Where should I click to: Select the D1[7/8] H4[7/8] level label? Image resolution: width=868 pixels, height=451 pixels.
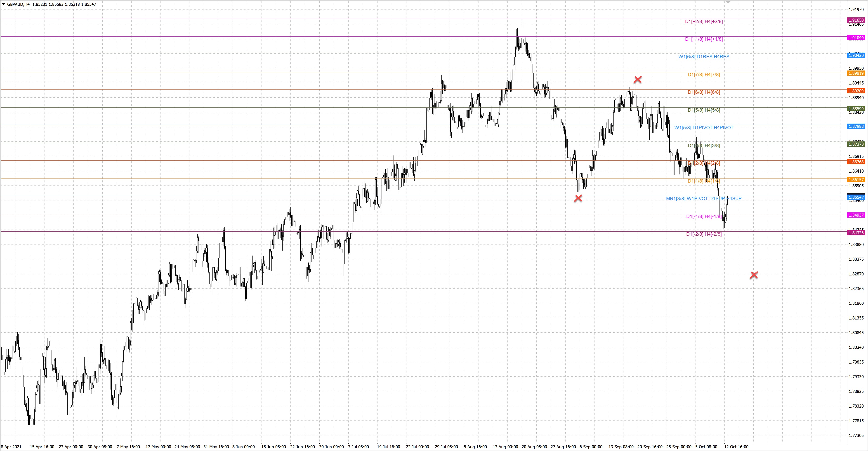(704, 75)
